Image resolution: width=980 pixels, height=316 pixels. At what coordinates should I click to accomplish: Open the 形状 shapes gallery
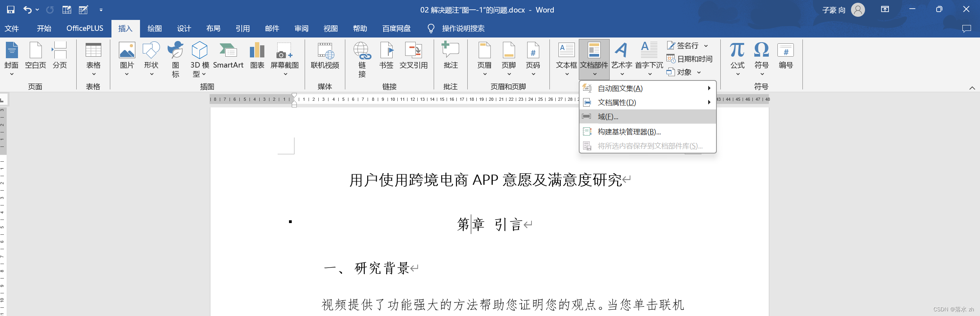151,59
